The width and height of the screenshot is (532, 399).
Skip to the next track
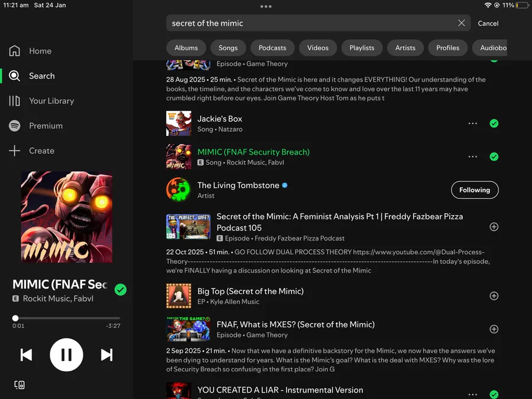pos(106,355)
